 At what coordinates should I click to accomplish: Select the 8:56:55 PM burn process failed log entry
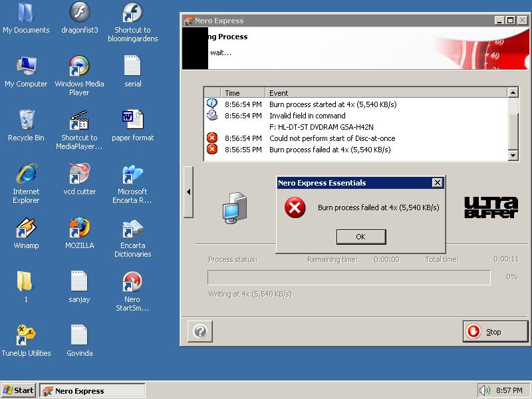(356, 150)
